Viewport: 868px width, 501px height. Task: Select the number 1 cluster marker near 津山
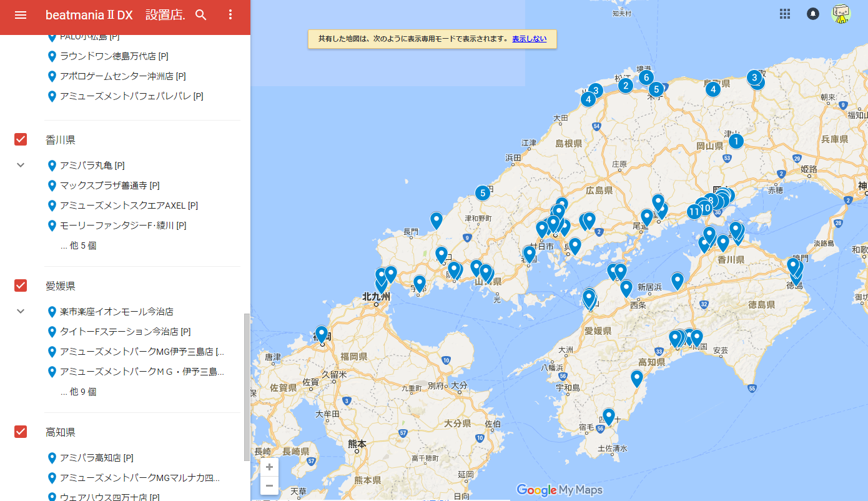point(736,141)
